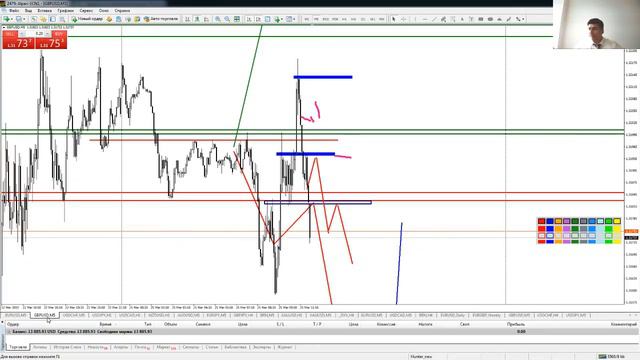Select the Text 'A' drawing tool
Screen dimensions: 640x360
tap(462, 19)
